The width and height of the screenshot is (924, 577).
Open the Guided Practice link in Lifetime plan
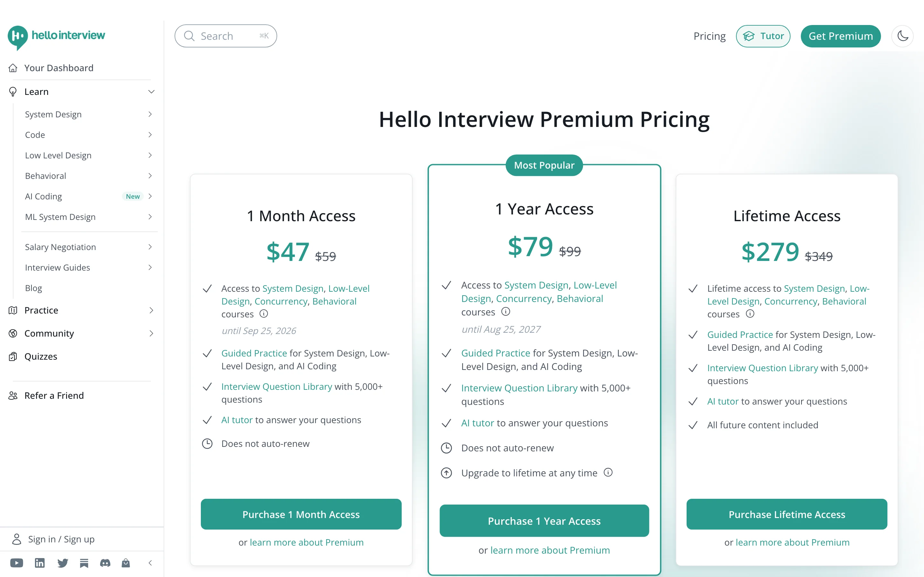click(740, 335)
